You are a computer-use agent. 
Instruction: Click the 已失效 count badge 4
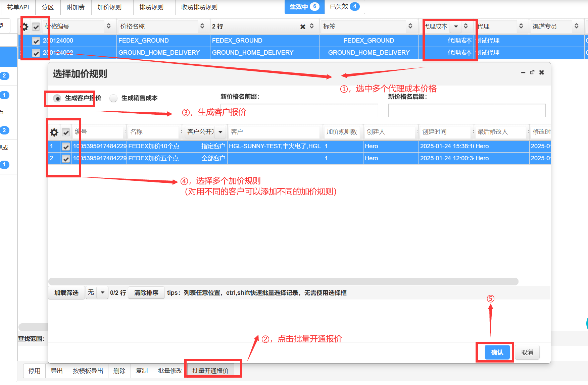(355, 6)
